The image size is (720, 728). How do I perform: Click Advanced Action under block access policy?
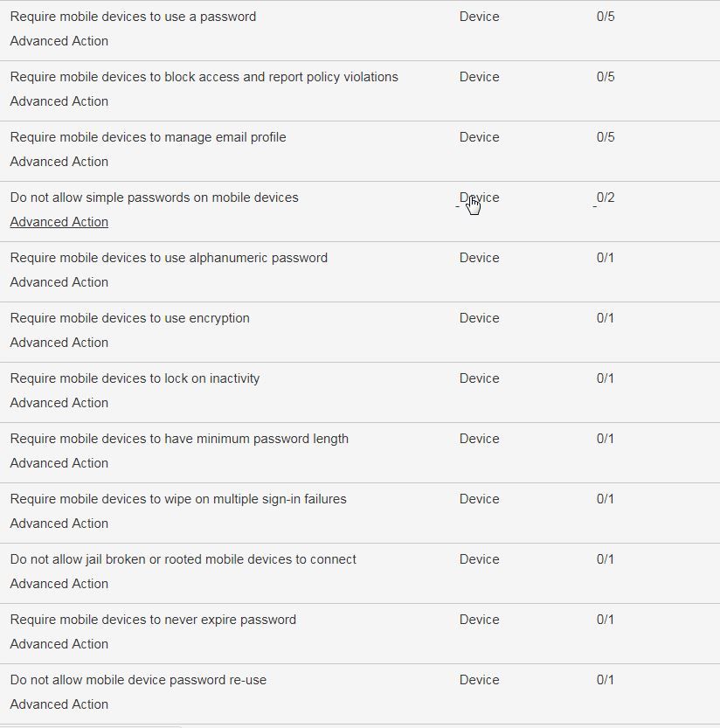click(x=59, y=101)
